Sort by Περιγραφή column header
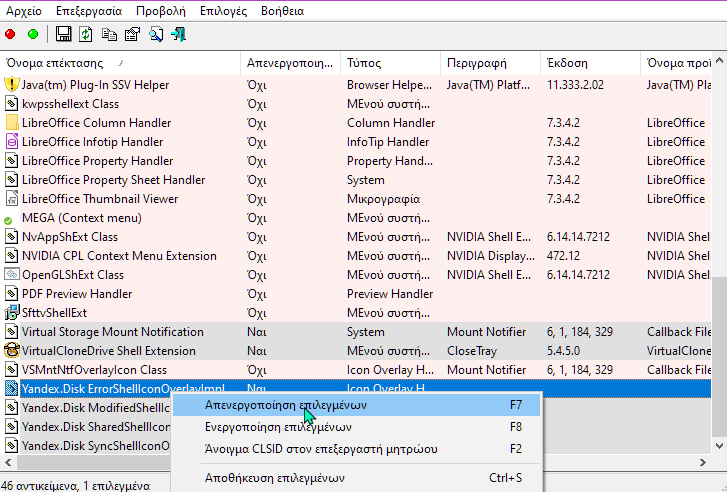This screenshot has width=727, height=492. [x=491, y=63]
